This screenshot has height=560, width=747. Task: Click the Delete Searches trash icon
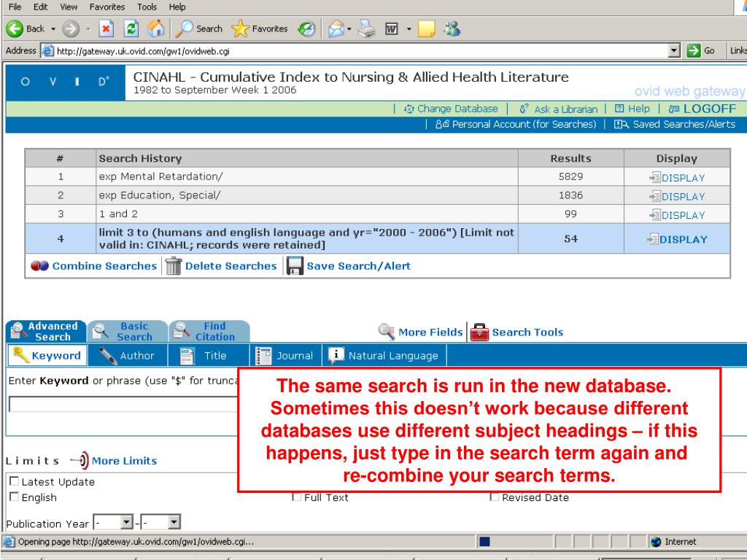[x=174, y=265]
